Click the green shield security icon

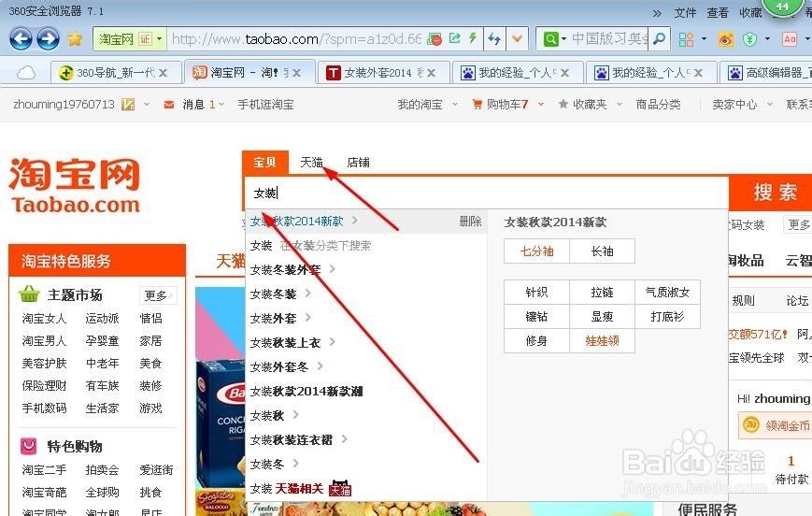[749, 39]
